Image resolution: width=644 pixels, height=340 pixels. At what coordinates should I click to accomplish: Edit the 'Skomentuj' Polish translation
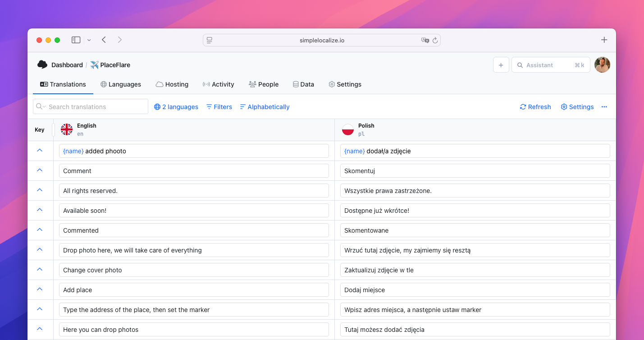pos(475,171)
